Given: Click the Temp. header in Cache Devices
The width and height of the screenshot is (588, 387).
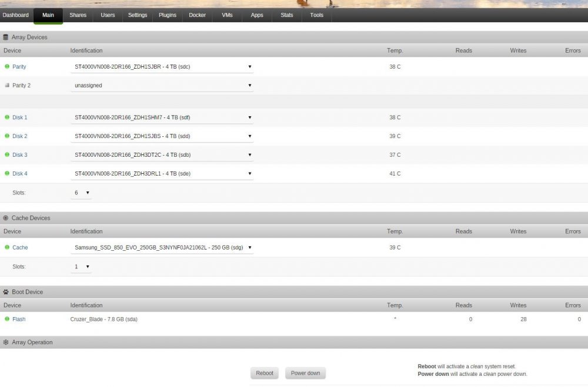Looking at the screenshot, I should point(395,231).
